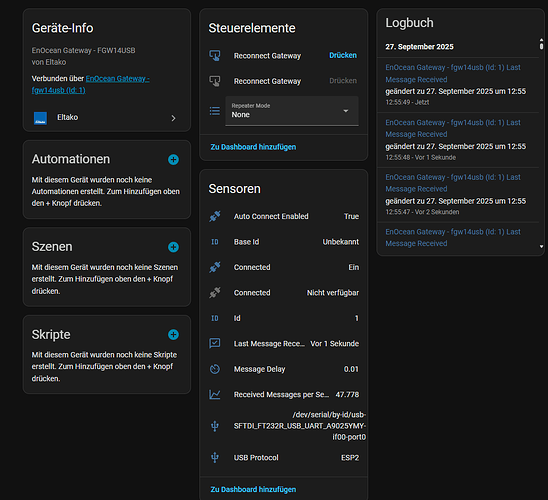The height and width of the screenshot is (500, 548).
Task: Click the Message Delay clock icon
Action: pos(215,369)
